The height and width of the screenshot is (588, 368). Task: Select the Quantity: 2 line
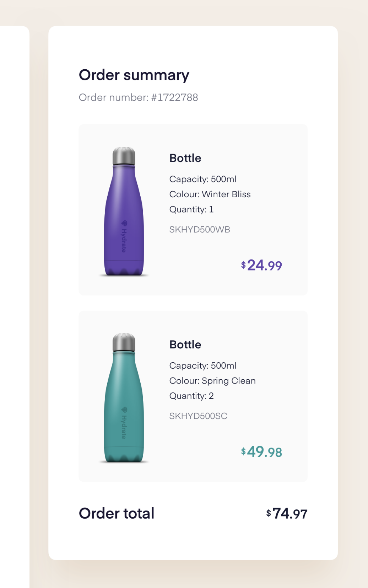(x=191, y=396)
